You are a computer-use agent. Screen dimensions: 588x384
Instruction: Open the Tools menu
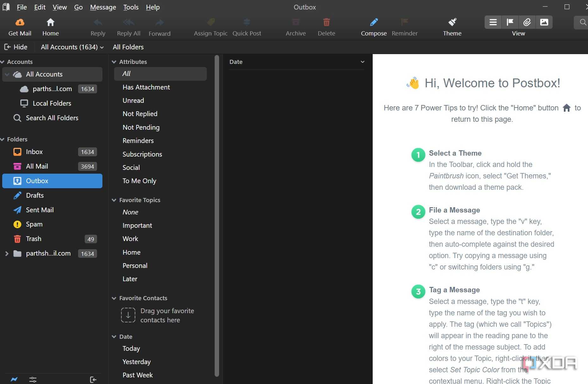point(131,7)
